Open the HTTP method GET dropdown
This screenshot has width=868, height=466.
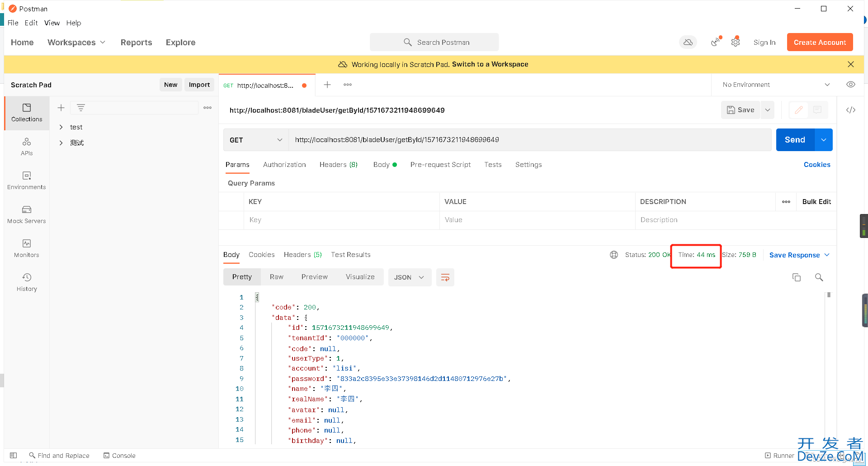(x=256, y=140)
